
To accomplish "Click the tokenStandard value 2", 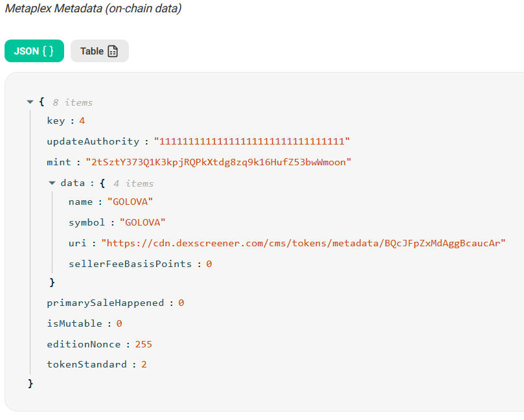I will [x=144, y=364].
